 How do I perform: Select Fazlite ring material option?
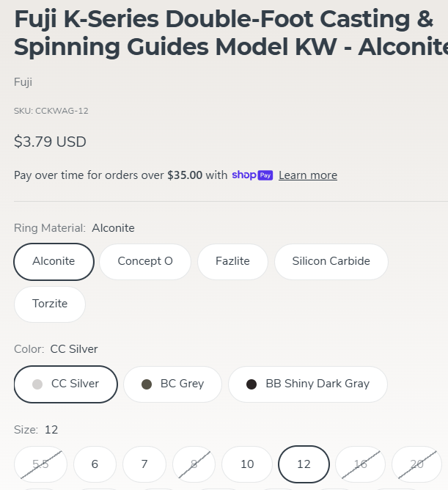[232, 262]
